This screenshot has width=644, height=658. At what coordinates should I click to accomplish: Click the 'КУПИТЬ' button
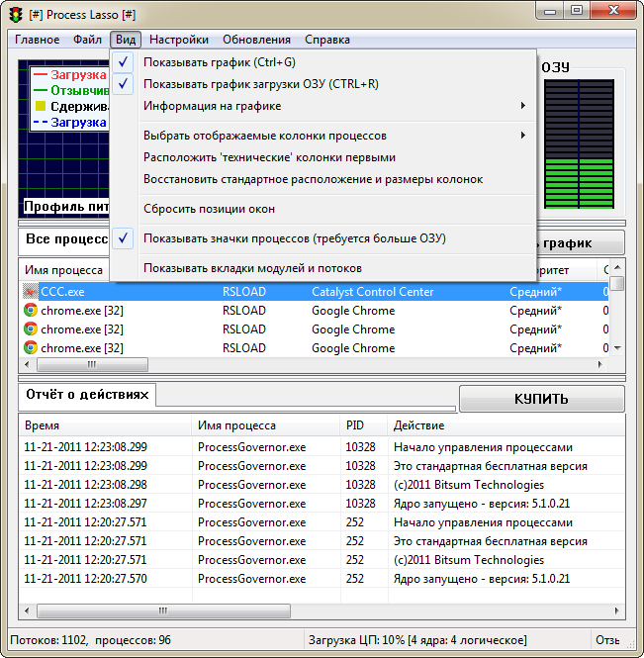click(542, 399)
